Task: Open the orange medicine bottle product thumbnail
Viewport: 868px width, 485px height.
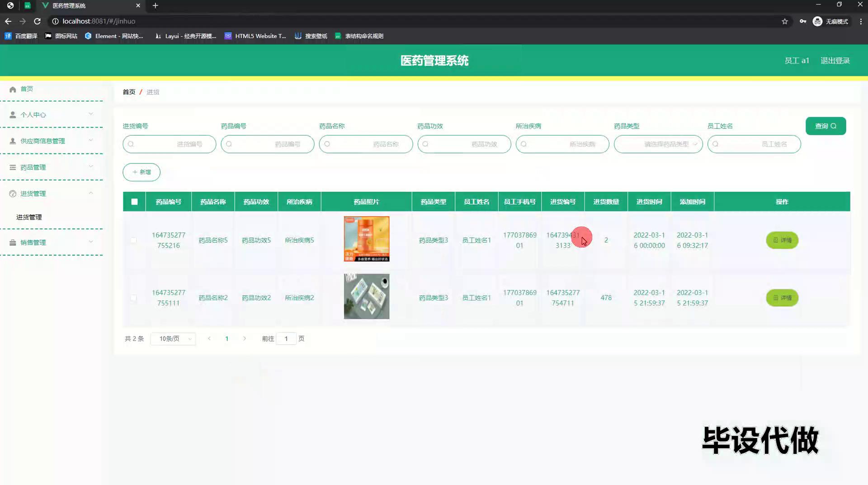Action: click(366, 239)
